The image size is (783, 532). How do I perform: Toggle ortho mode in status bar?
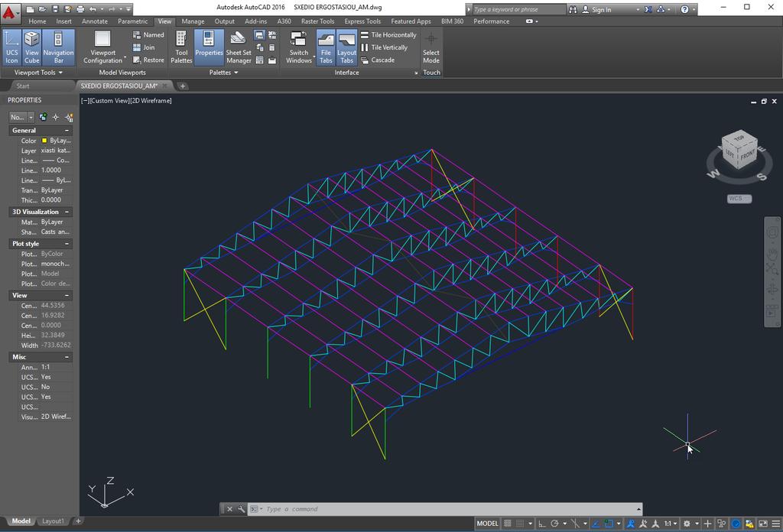pyautogui.click(x=542, y=524)
